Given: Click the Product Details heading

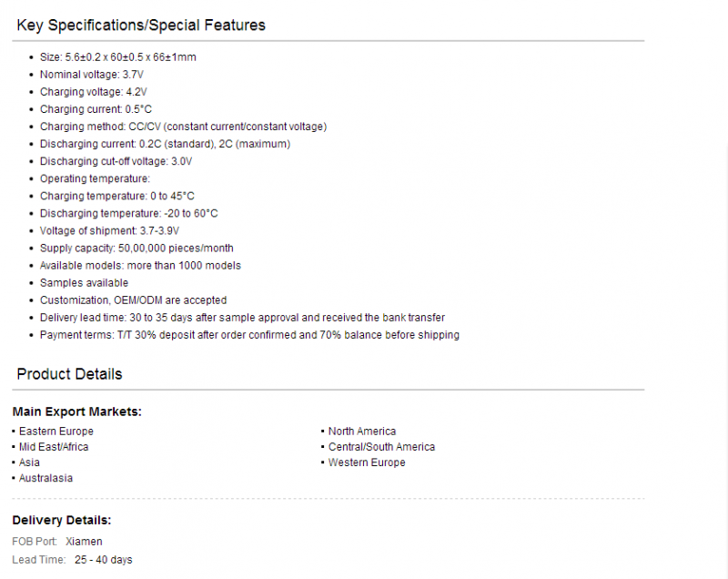Looking at the screenshot, I should (x=69, y=374).
